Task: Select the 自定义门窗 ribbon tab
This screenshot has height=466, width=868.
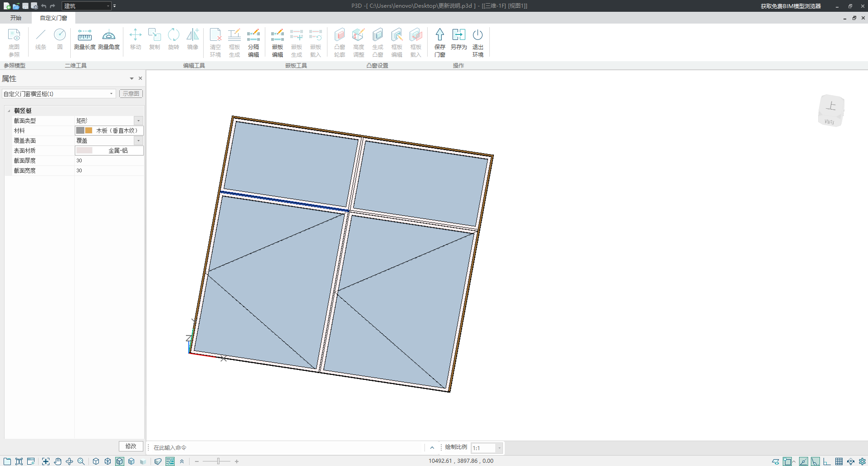Action: point(53,18)
